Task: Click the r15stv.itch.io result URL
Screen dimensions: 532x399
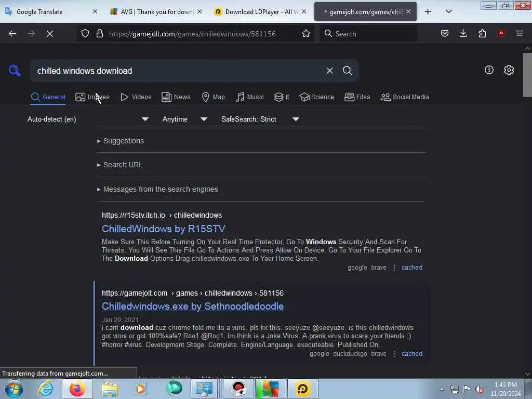Action: tap(162, 215)
